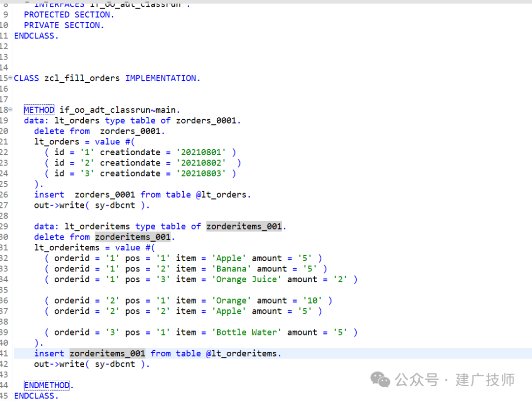Click the date literal '20210801'
This screenshot has width=532, height=401.
click(201, 152)
